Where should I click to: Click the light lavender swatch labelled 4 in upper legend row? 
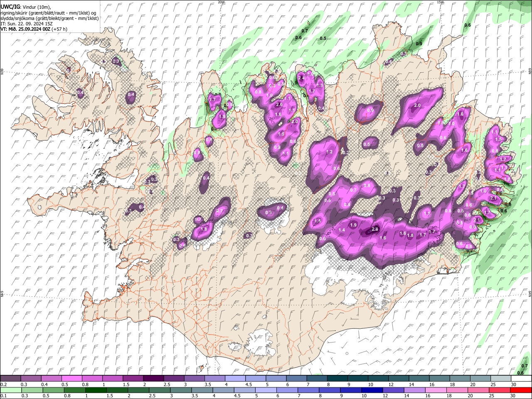coord(235,379)
